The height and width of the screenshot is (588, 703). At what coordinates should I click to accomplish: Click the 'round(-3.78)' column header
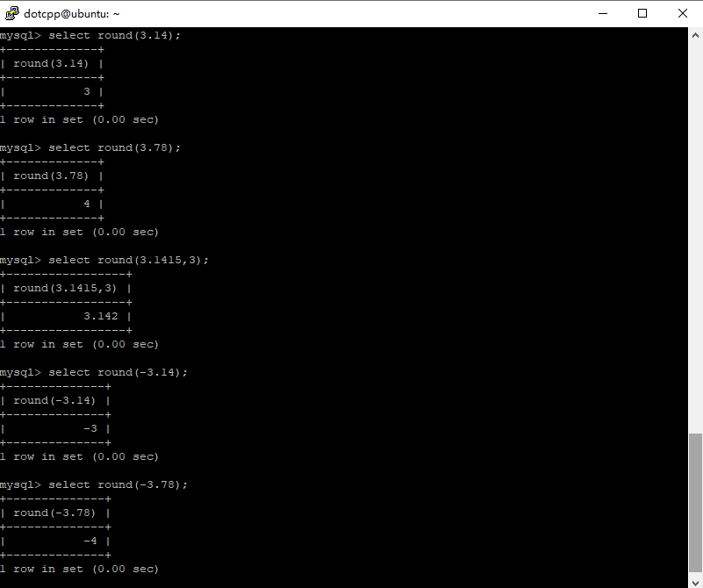55,513
